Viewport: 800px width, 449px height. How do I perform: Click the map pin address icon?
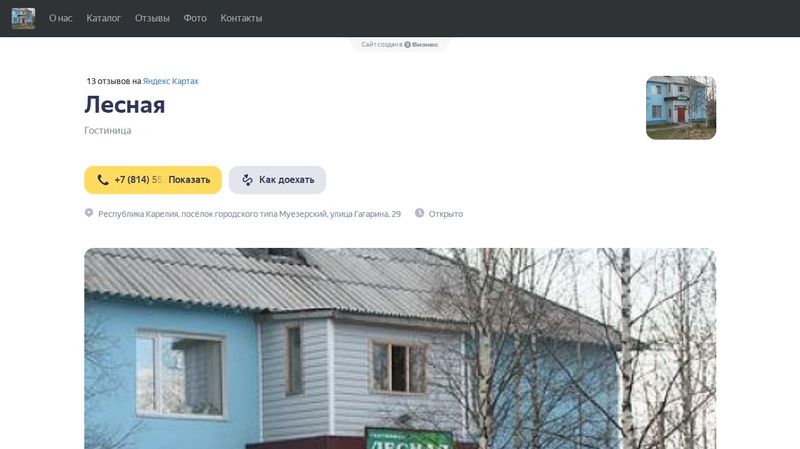(89, 213)
